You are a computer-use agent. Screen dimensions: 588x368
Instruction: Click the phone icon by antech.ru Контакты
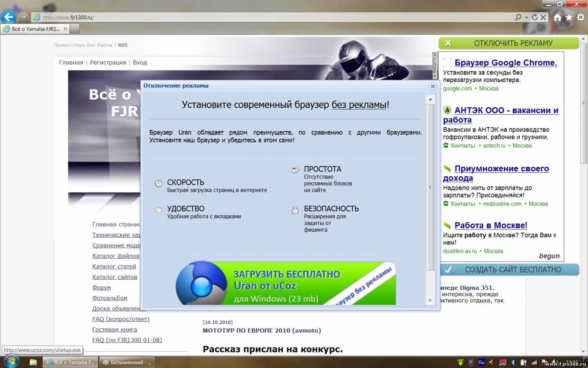click(x=446, y=145)
